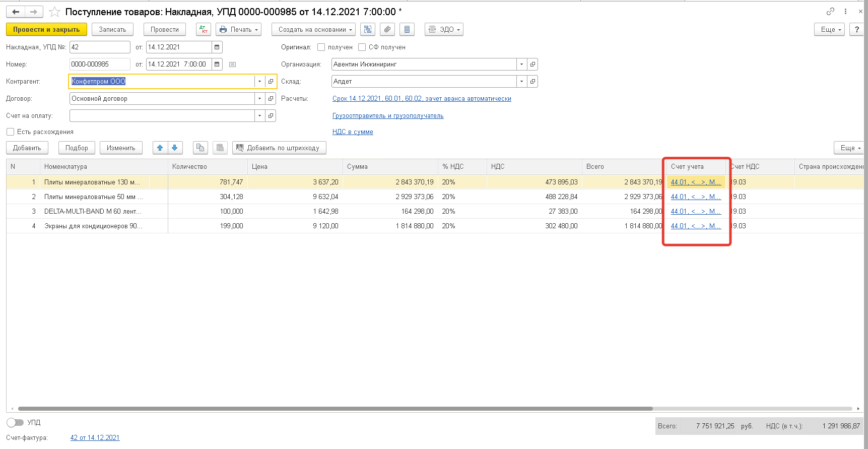Open the ЭДО menu

[444, 30]
